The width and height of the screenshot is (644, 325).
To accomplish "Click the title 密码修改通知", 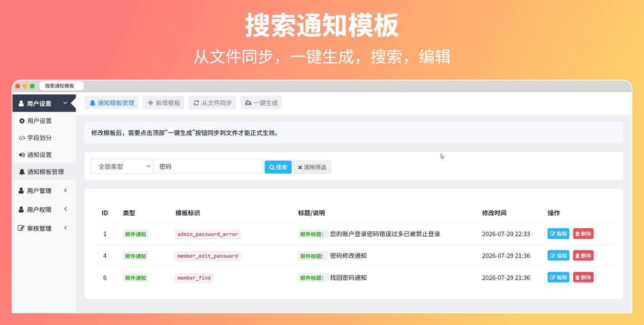I will tap(348, 256).
